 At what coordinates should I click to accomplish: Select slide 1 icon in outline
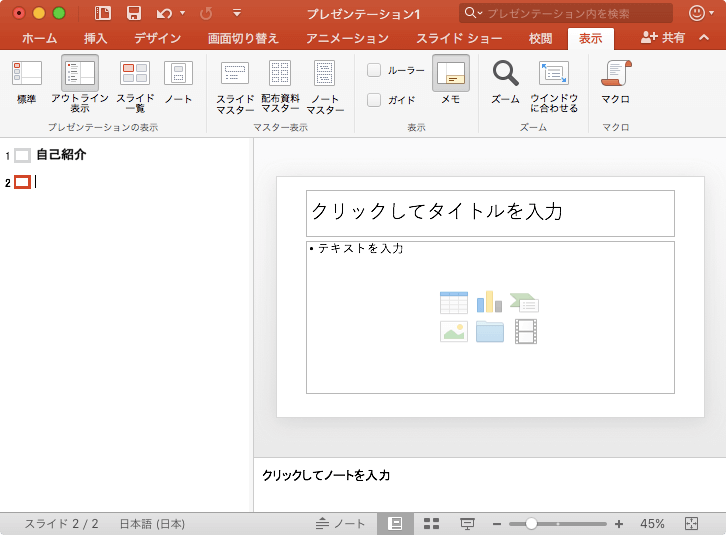[x=22, y=155]
